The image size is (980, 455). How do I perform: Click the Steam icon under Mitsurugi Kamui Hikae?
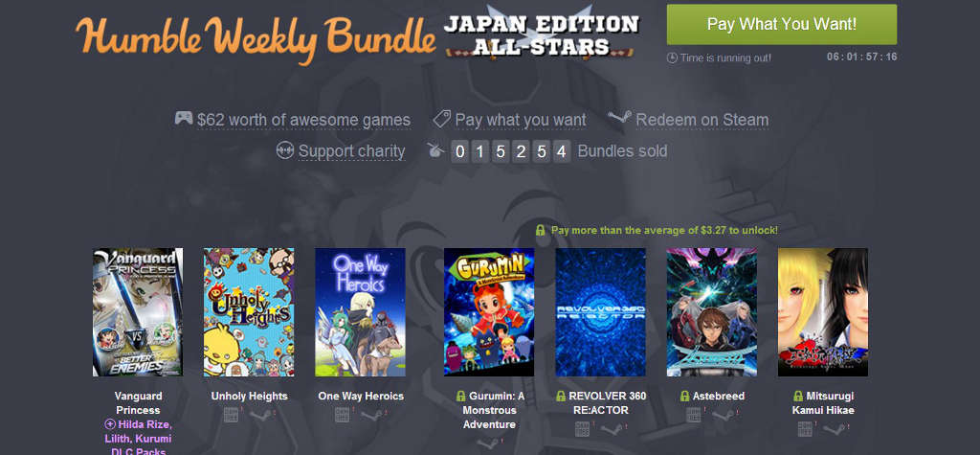pyautogui.click(x=835, y=429)
